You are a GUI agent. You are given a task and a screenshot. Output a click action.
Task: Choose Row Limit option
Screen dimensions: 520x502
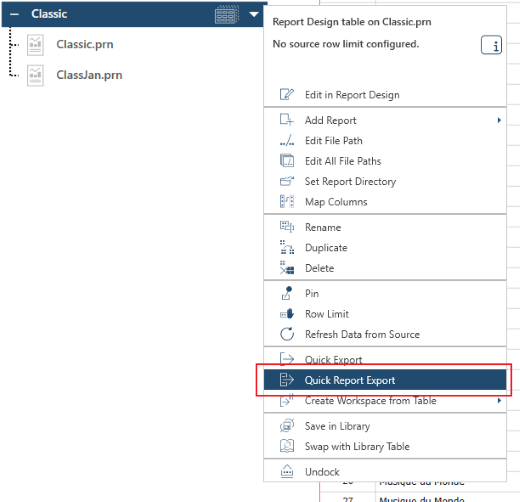point(385,314)
